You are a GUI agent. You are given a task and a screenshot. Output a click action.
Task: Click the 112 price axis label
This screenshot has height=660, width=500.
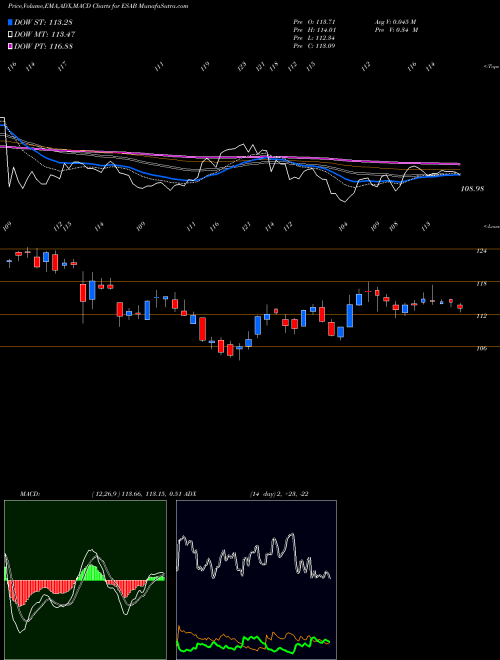pos(481,316)
